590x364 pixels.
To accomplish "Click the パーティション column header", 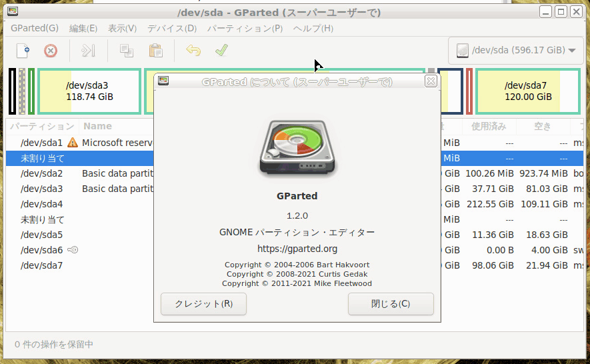I will pyautogui.click(x=42, y=126).
